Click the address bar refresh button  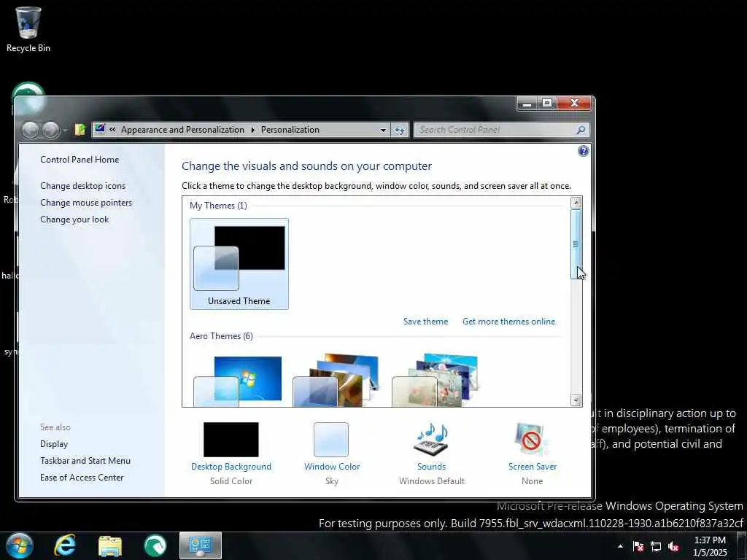click(x=399, y=130)
